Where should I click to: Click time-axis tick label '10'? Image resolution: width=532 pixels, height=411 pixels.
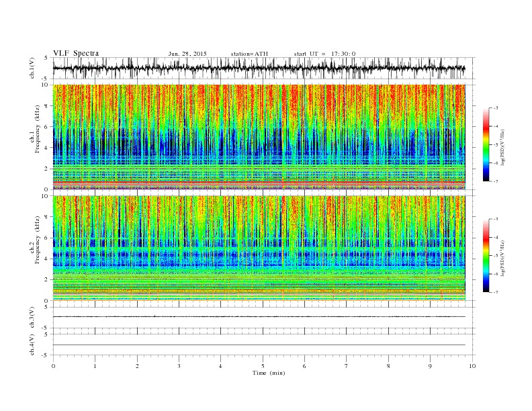pyautogui.click(x=472, y=366)
